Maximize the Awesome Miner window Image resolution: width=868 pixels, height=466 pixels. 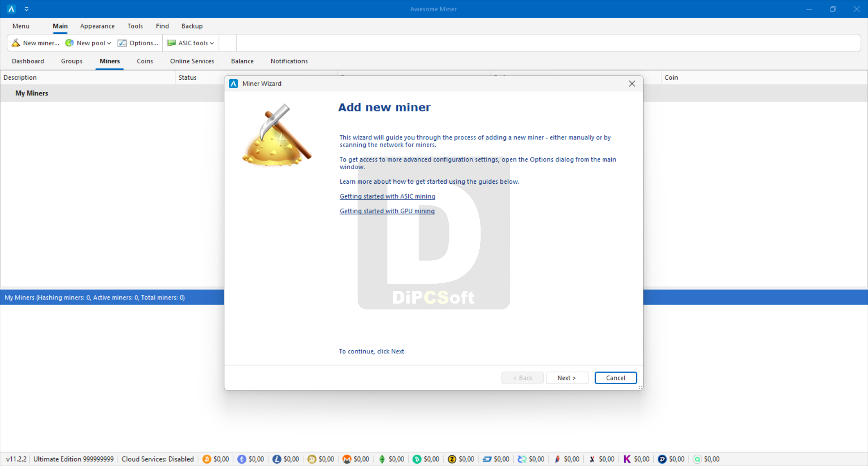point(833,9)
